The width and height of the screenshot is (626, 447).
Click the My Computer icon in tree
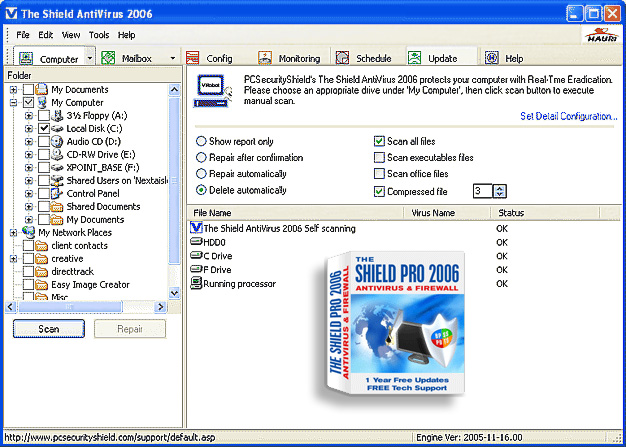[42, 103]
